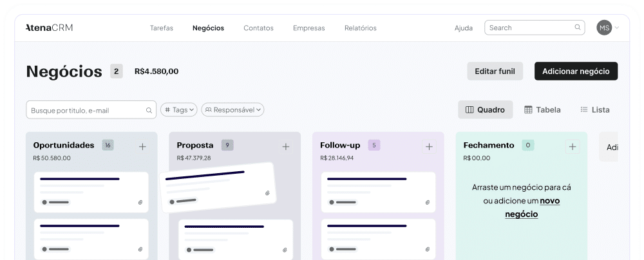
Task: Switch to Tabela view
Action: tap(542, 110)
